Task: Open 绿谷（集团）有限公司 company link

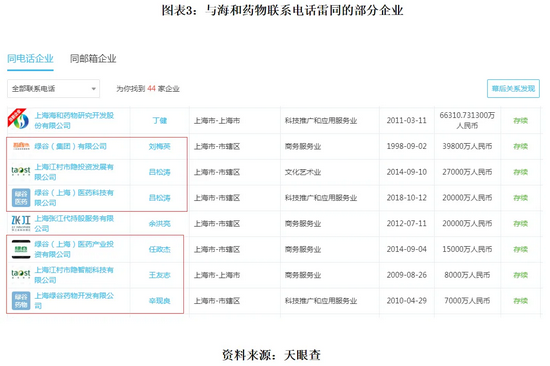Action: coord(71,146)
